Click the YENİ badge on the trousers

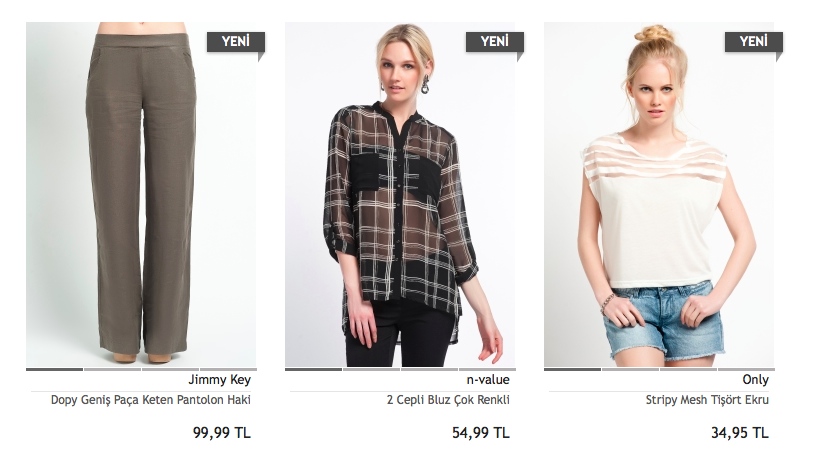[x=236, y=42]
